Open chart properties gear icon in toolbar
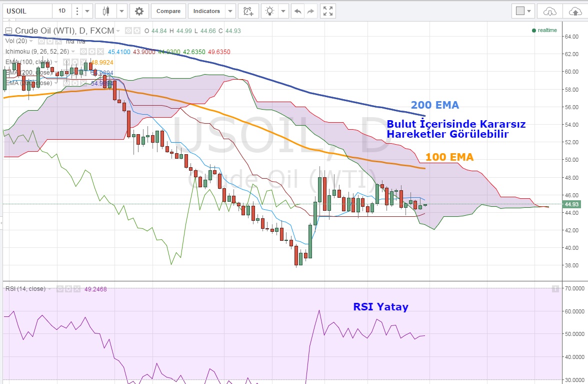 pos(139,11)
